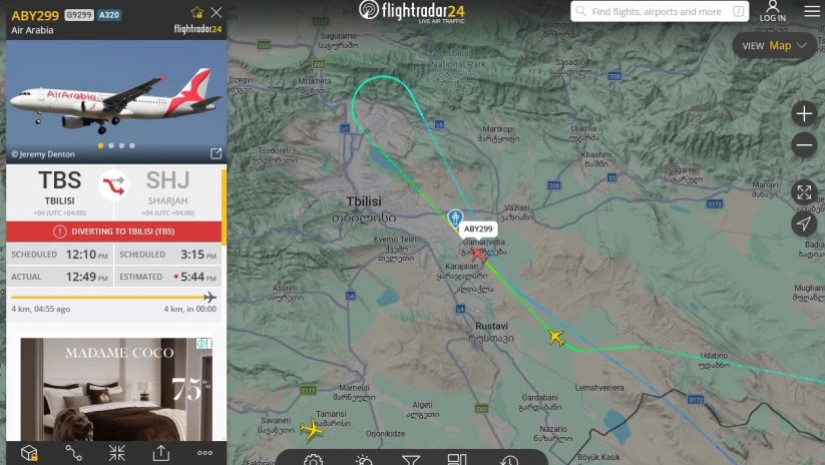Add ABY299 to alerts/favorites star

click(x=197, y=13)
